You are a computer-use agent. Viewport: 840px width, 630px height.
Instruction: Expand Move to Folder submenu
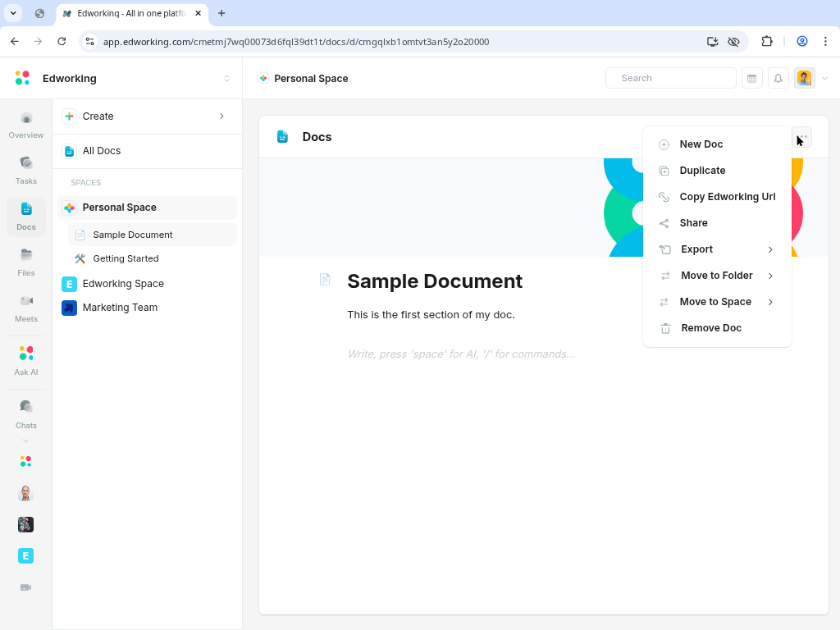717,276
